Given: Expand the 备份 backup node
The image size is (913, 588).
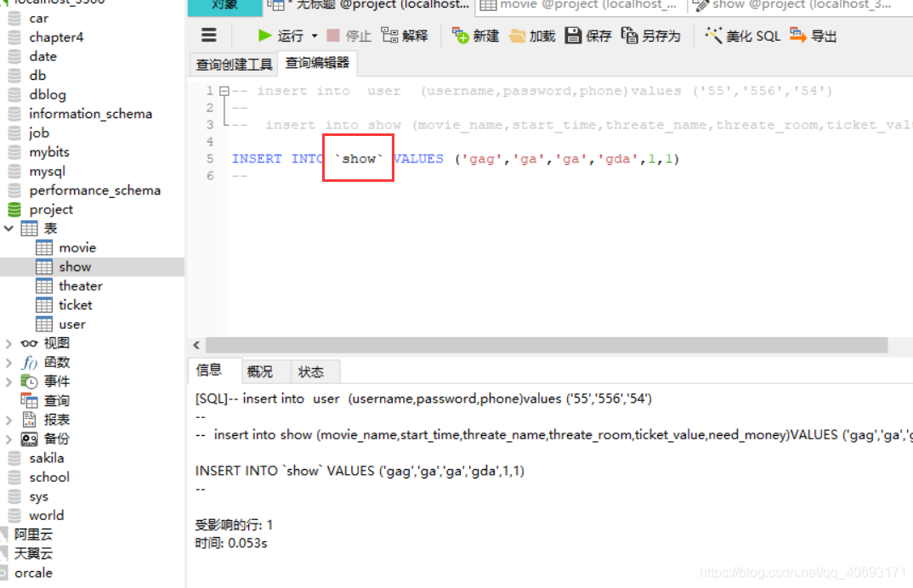Looking at the screenshot, I should click(x=9, y=439).
